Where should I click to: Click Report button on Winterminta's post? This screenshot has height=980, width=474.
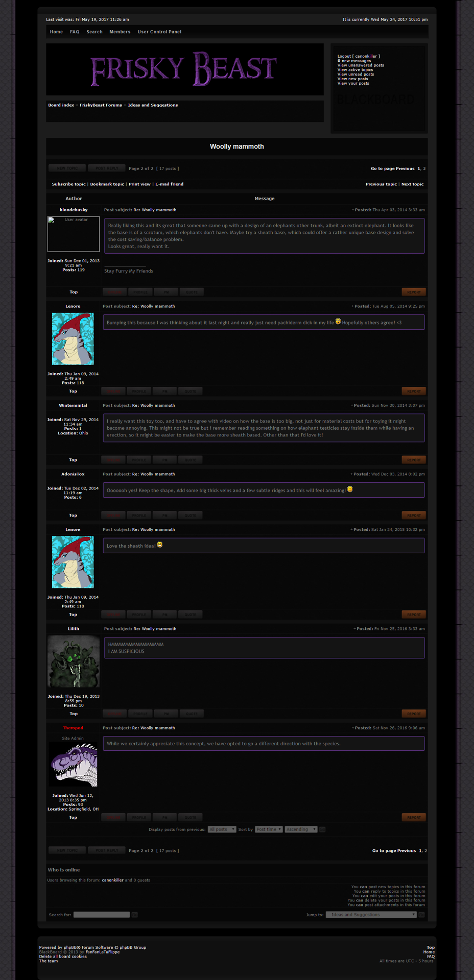tap(414, 460)
